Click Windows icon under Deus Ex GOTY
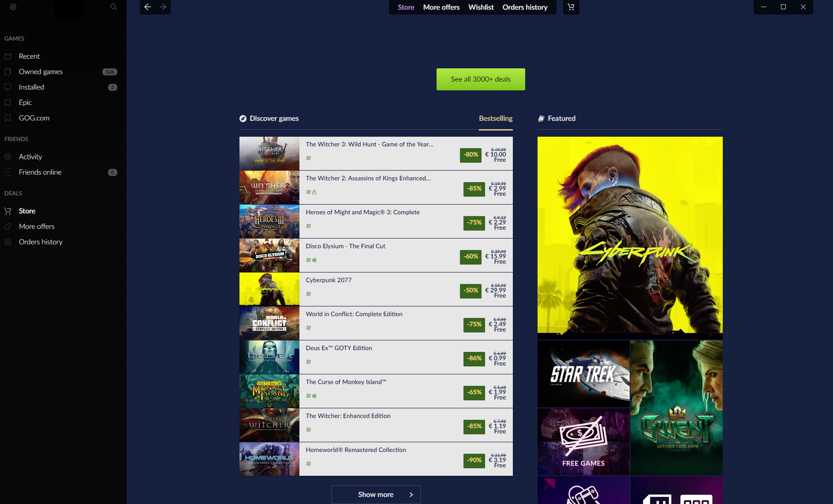Screen dimensions: 833x504 click(309, 362)
